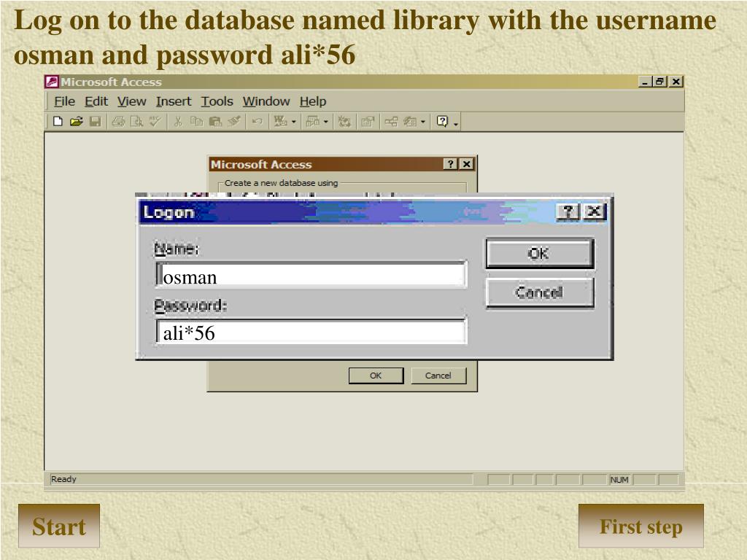The image size is (747, 560).
Task: Open the File menu
Action: pyautogui.click(x=64, y=101)
